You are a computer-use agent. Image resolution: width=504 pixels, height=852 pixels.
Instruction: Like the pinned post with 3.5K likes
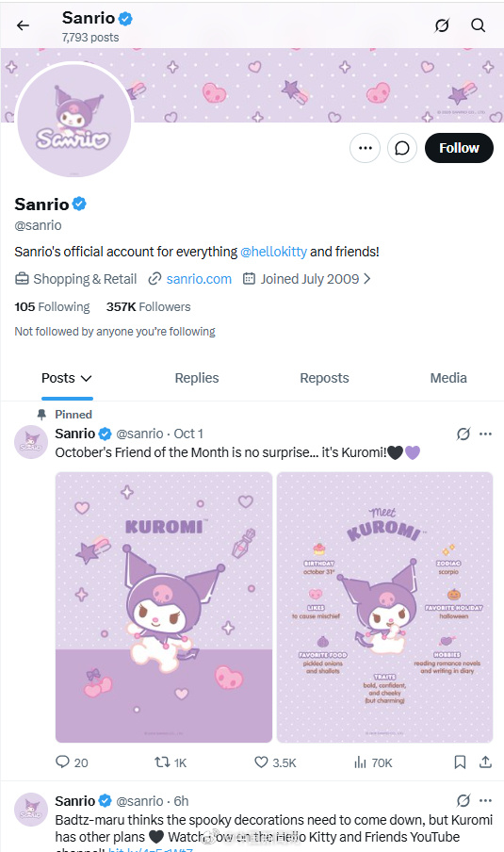(x=275, y=762)
